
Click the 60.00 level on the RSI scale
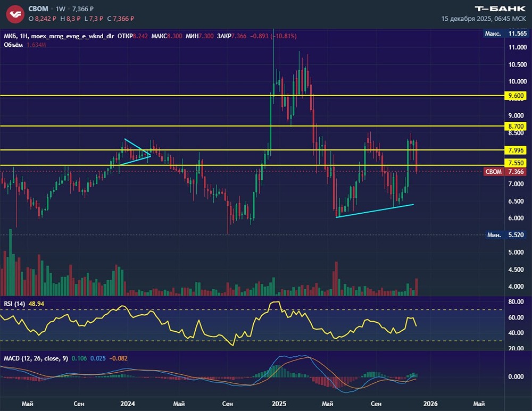pyautogui.click(x=516, y=317)
